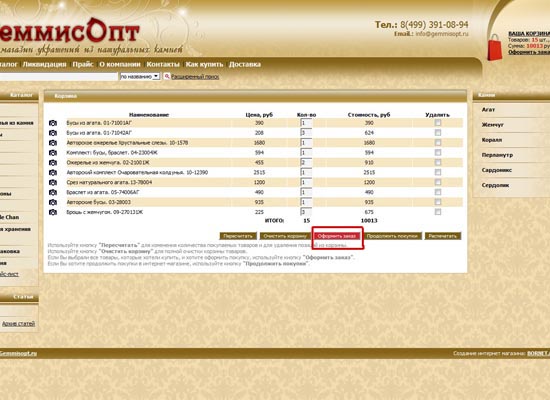Go to the Доставка menu page
Screen dimensions: 550x400
point(245,65)
